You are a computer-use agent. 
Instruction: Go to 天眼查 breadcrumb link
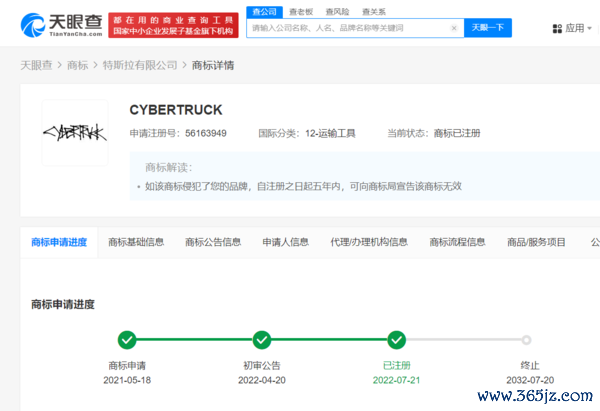pyautogui.click(x=36, y=65)
